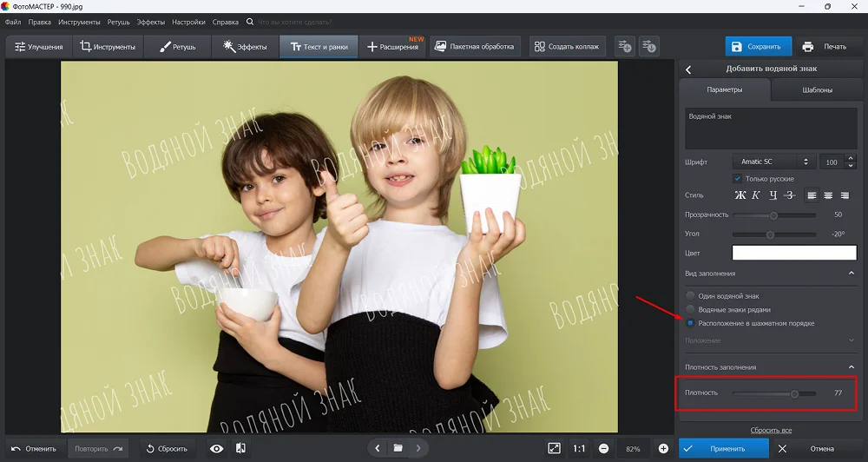
Task: Open the Настройки menu
Action: click(188, 23)
